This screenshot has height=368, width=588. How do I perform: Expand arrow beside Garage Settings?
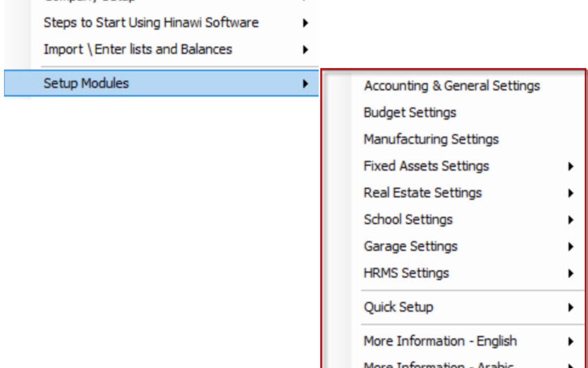571,247
